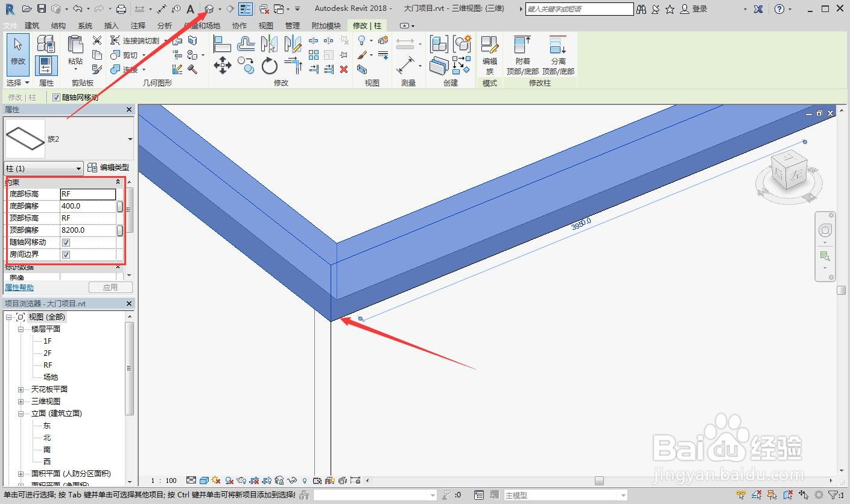Image resolution: width=850 pixels, height=504 pixels.
Task: Open the 建筑 ribbon tab
Action: (x=32, y=26)
